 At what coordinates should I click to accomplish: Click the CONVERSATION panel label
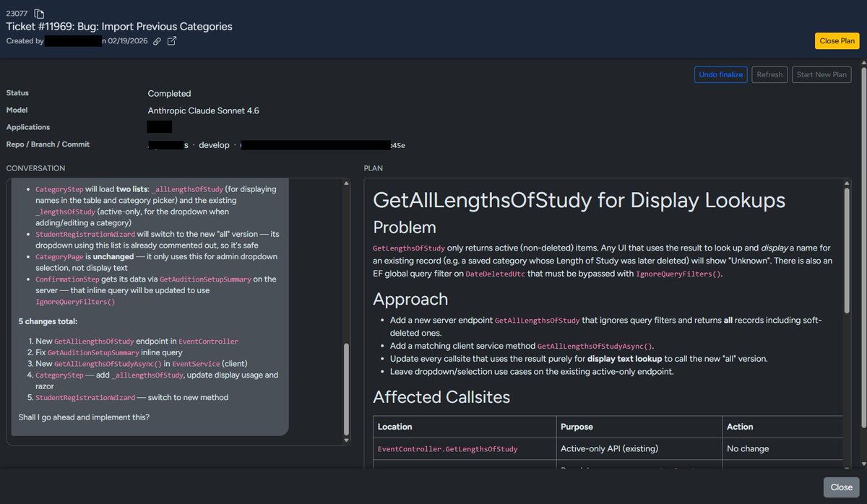pos(35,168)
